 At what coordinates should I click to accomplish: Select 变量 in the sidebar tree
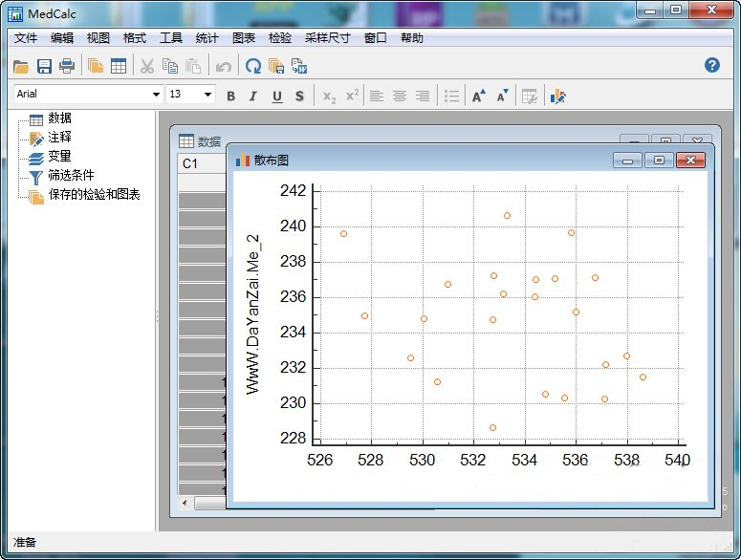coord(59,157)
